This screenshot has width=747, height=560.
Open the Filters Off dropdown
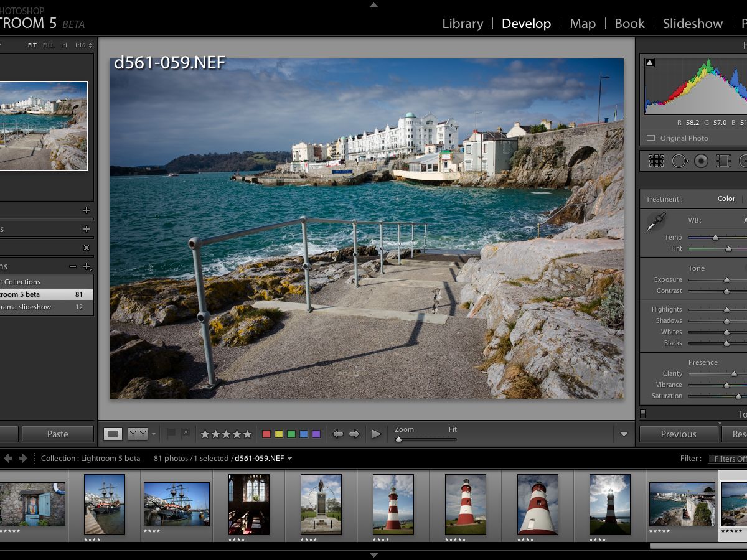click(x=728, y=459)
